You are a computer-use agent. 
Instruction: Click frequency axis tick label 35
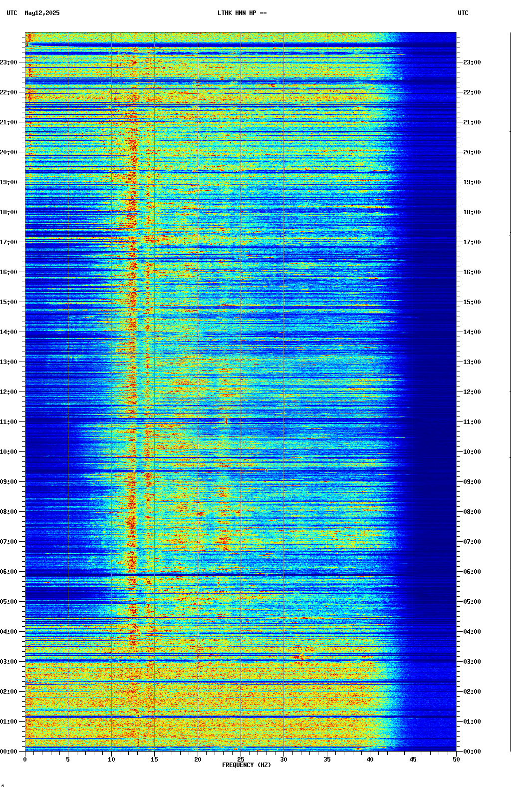click(x=327, y=760)
